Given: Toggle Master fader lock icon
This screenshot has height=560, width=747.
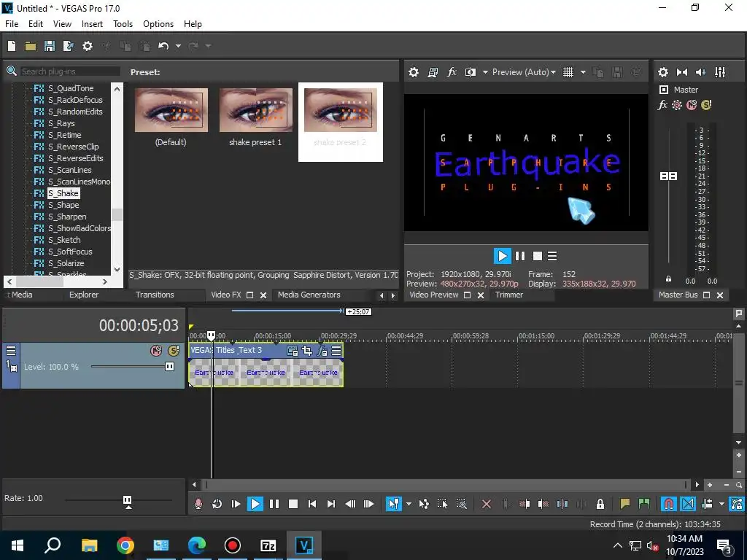Looking at the screenshot, I should pyautogui.click(x=668, y=279).
